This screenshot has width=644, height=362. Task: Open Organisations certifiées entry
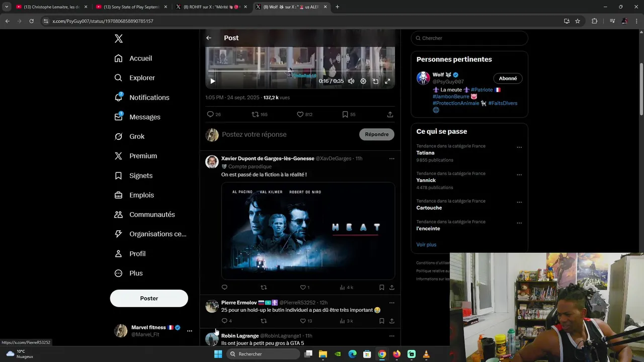(x=150, y=234)
